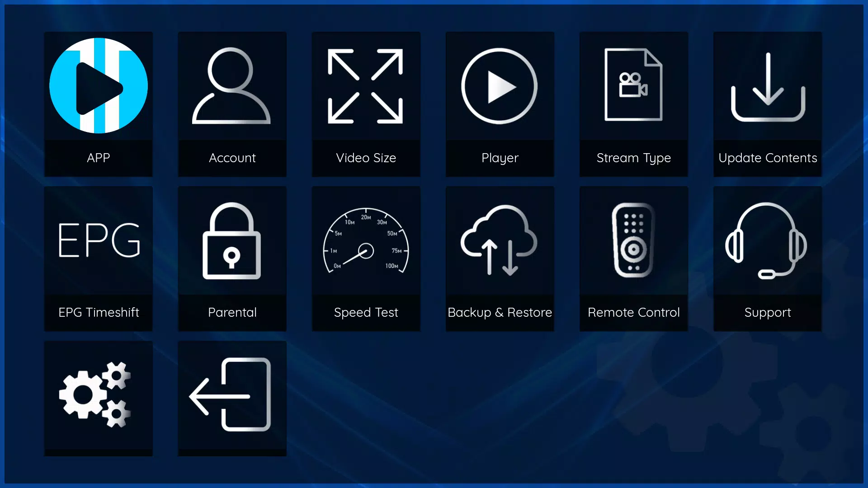Expand Player type selection dropdown
Viewport: 868px width, 488px height.
tap(500, 104)
